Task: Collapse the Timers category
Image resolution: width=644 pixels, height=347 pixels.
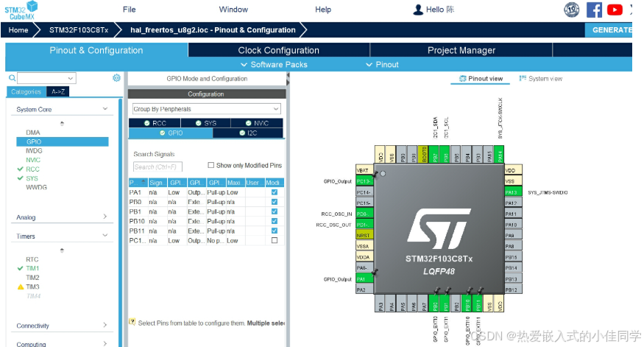Action: point(105,236)
